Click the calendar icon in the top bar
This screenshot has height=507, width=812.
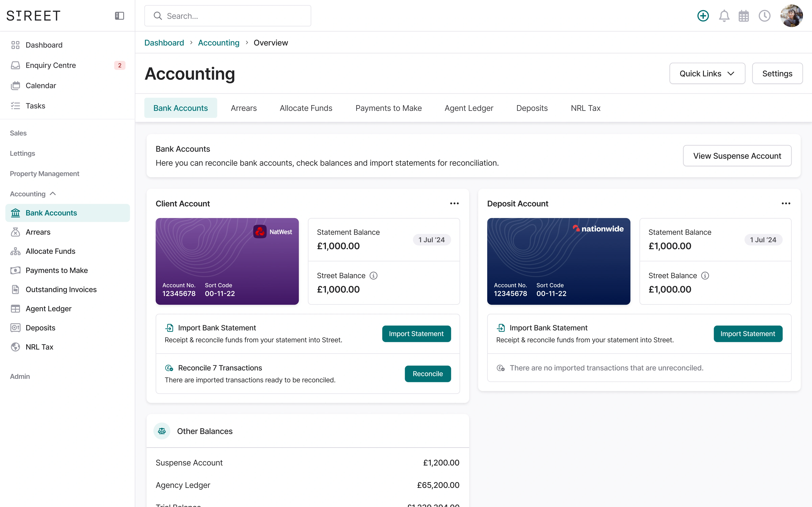pyautogui.click(x=744, y=15)
